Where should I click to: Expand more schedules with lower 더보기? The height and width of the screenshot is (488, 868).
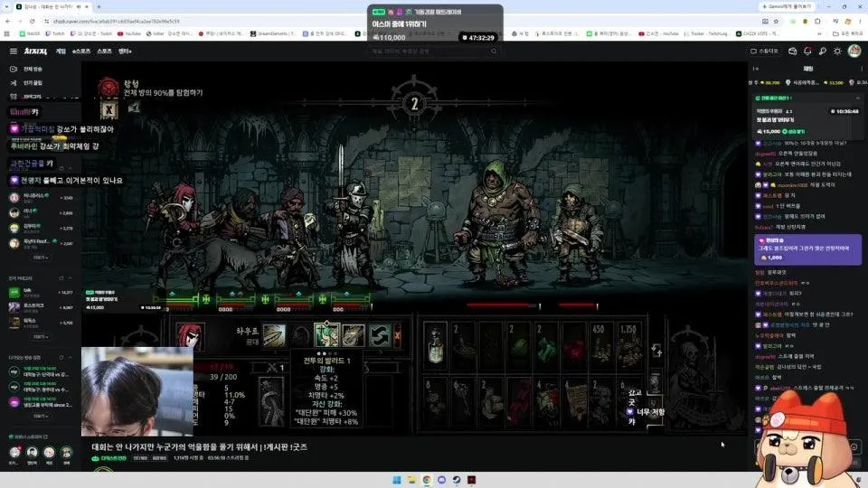[x=41, y=416]
